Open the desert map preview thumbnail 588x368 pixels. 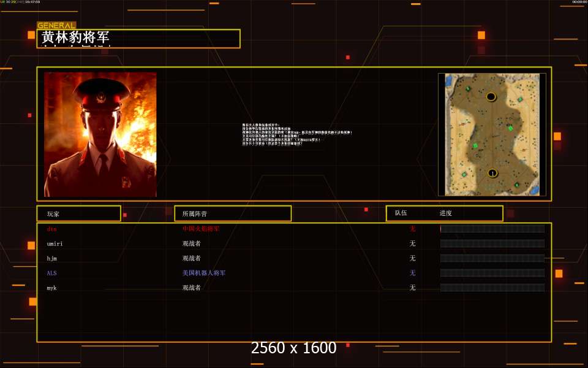[x=492, y=134]
